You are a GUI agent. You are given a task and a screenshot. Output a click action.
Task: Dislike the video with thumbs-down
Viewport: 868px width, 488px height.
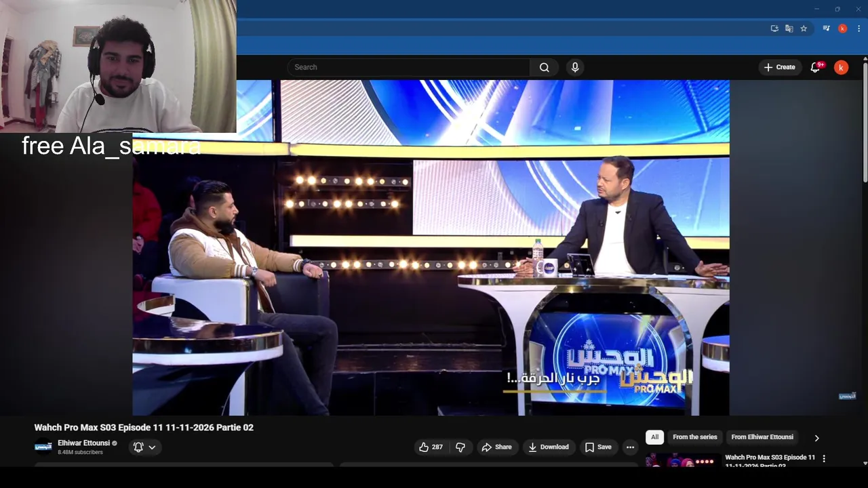(460, 447)
